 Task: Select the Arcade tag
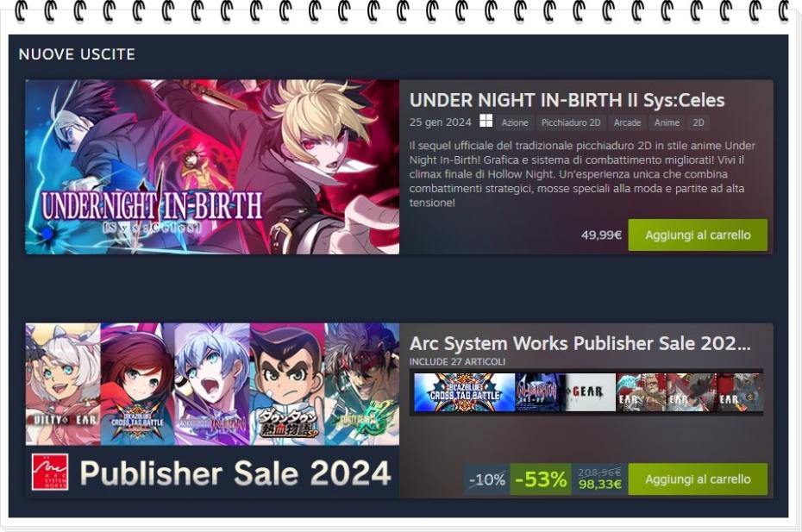coord(627,122)
